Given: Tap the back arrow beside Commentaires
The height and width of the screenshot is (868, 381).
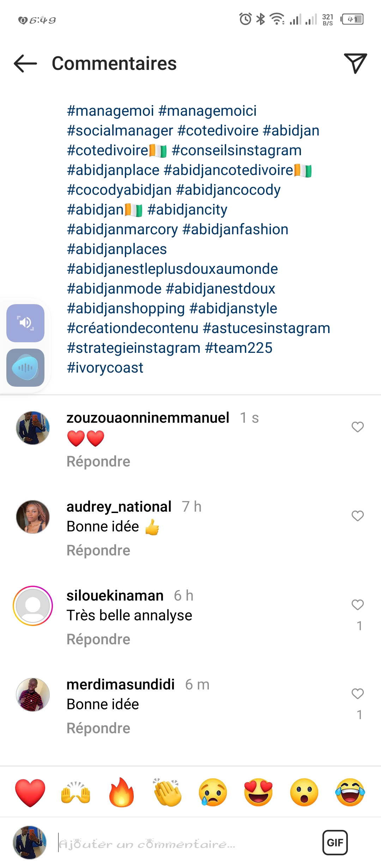Looking at the screenshot, I should point(25,64).
